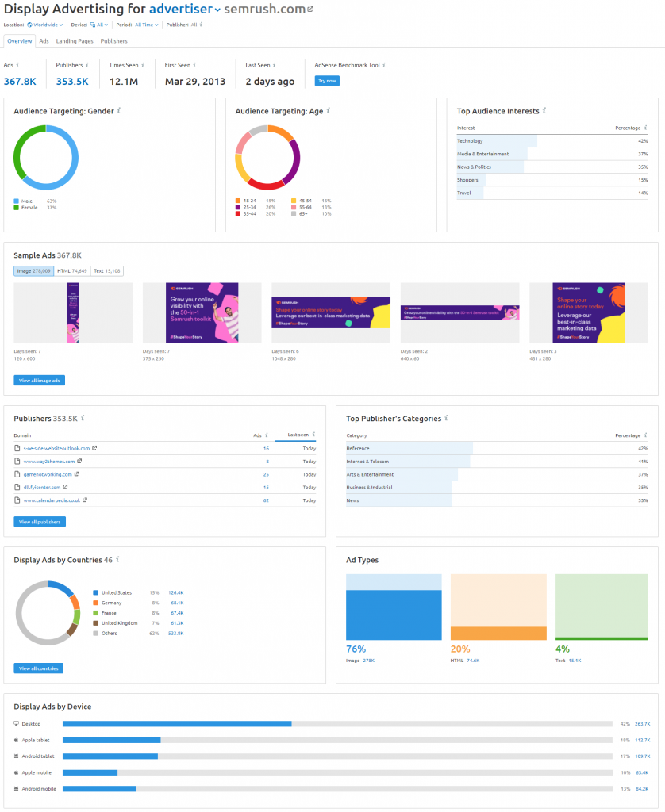The width and height of the screenshot is (665, 812).
Task: Show info for Audience Targeting: Gender
Action: click(119, 110)
